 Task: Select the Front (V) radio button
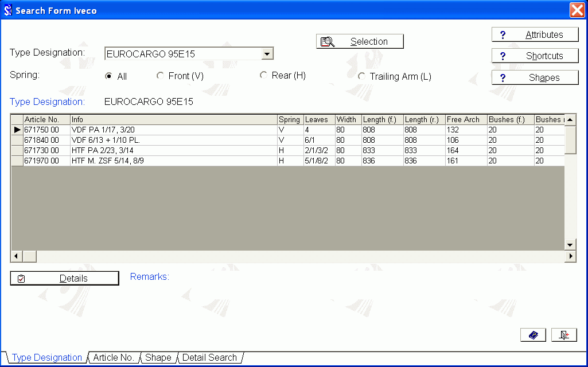160,76
